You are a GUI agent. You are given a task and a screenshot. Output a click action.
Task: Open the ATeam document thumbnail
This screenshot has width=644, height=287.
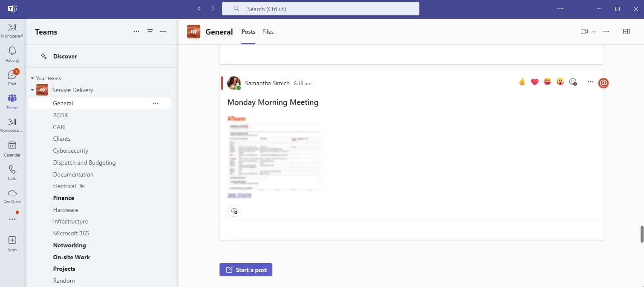point(274,156)
